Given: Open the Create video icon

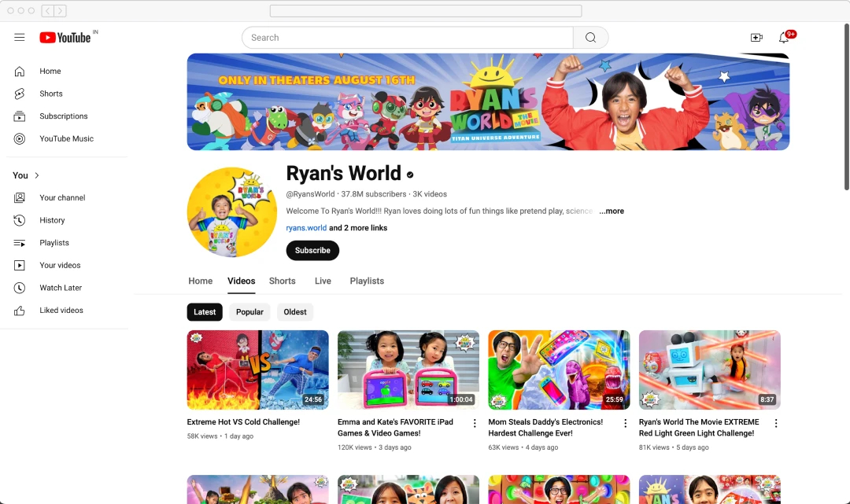Looking at the screenshot, I should click(x=756, y=37).
